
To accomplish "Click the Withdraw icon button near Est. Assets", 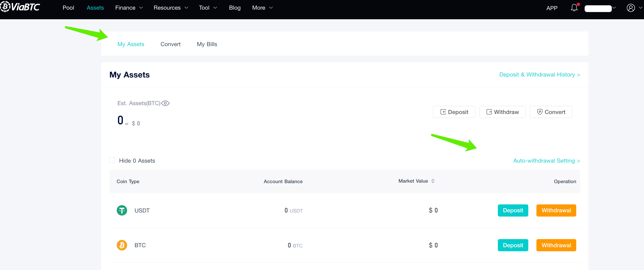I will click(502, 112).
